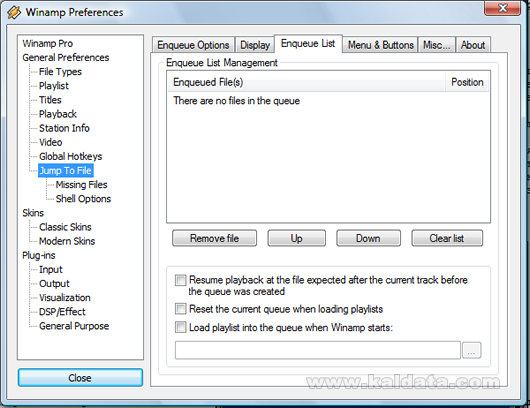Open the Menu & Buttons tab

pyautogui.click(x=381, y=45)
